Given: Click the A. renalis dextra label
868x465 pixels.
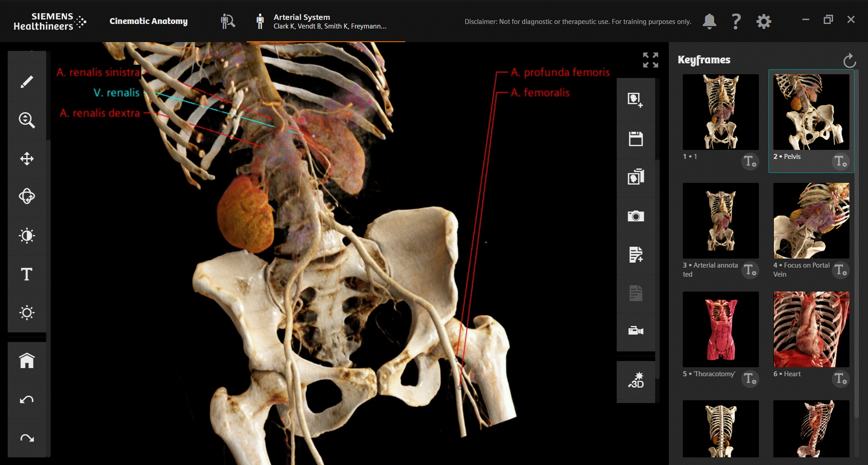Looking at the screenshot, I should pyautogui.click(x=100, y=113).
